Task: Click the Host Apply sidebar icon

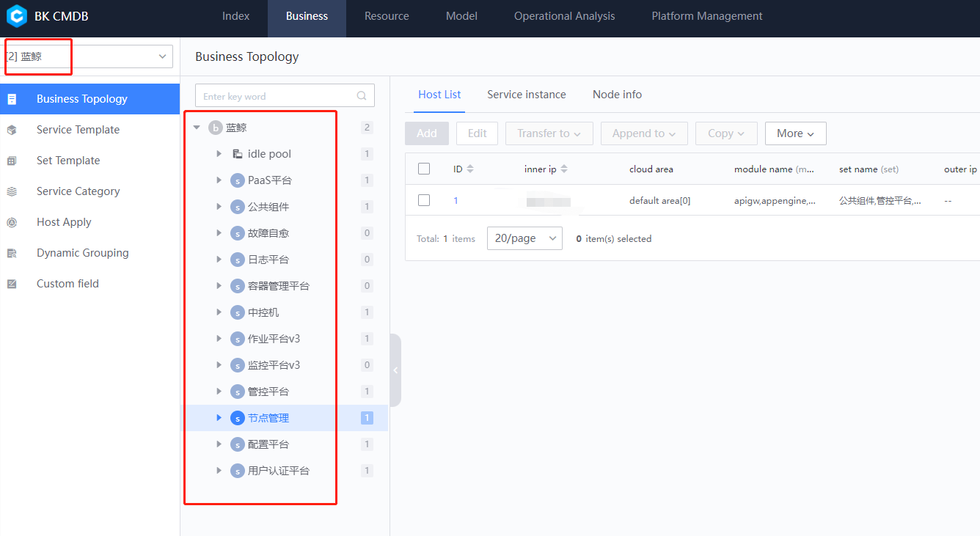Action: (x=12, y=222)
